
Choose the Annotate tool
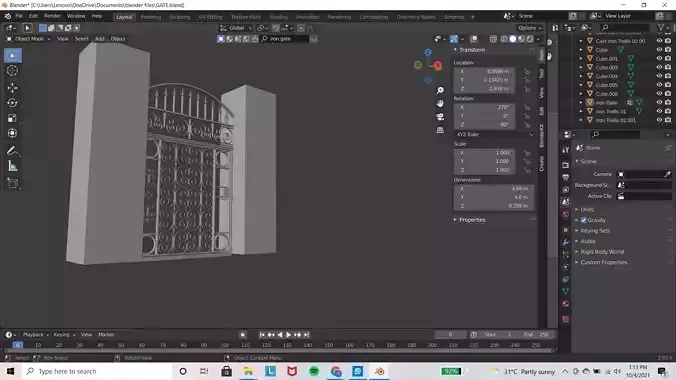(x=13, y=151)
